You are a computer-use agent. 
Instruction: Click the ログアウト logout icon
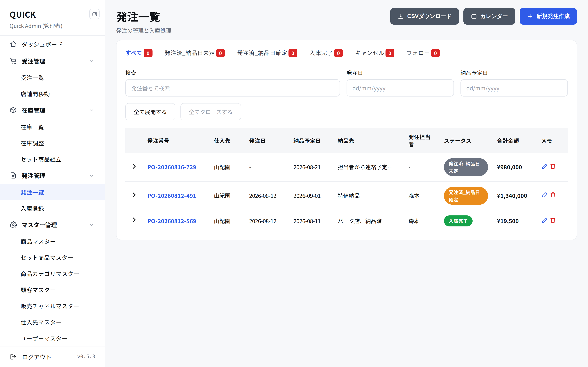tap(13, 357)
